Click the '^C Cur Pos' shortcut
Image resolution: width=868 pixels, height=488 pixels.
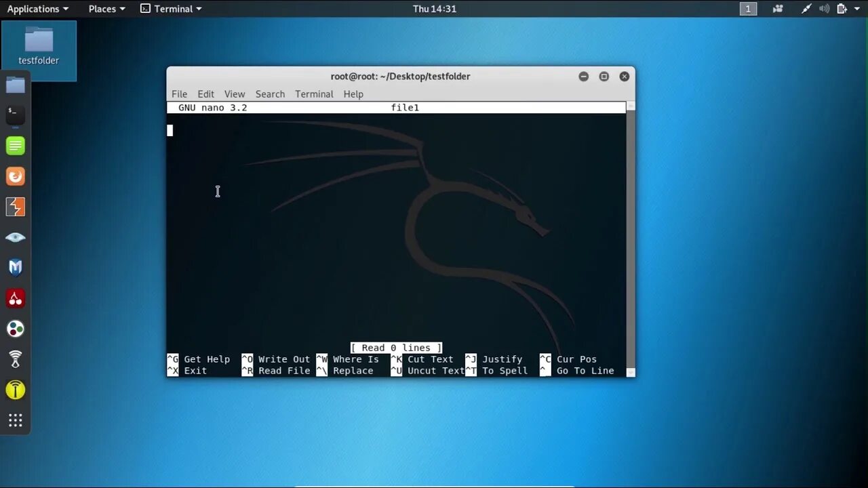(568, 359)
